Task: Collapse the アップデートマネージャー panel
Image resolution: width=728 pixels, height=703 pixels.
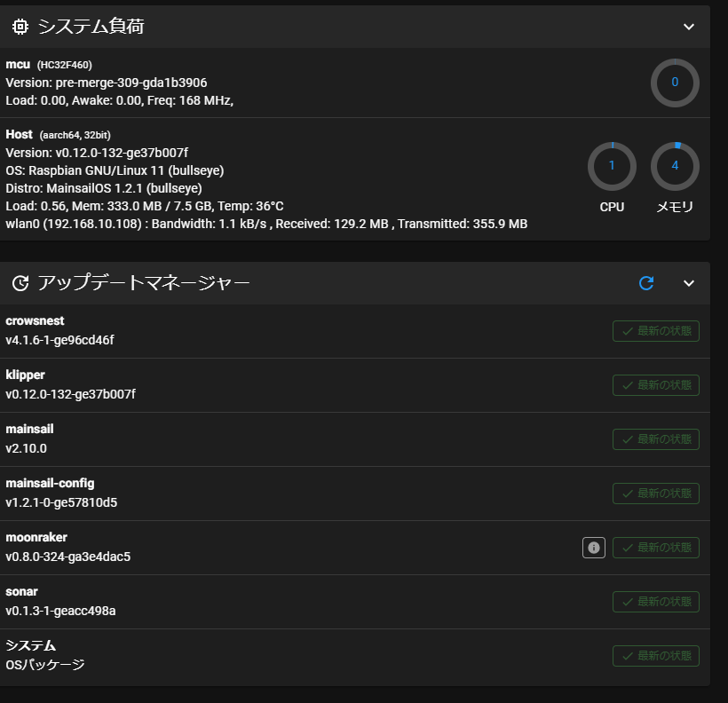Action: click(x=689, y=283)
